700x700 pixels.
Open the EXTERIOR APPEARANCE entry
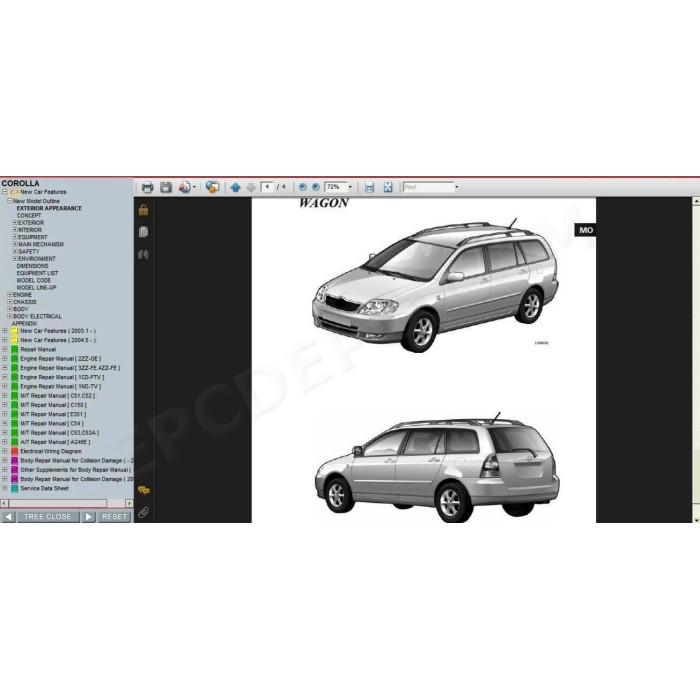point(49,208)
